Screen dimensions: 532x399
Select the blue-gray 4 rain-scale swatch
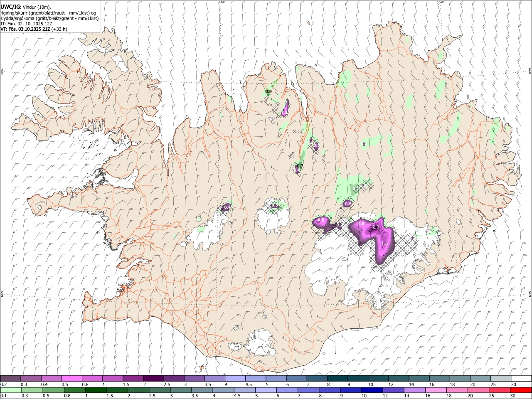tap(224, 390)
